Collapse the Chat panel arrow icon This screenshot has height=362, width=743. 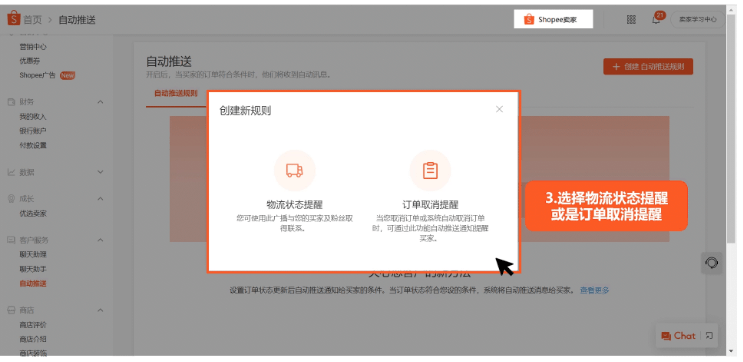tap(709, 335)
